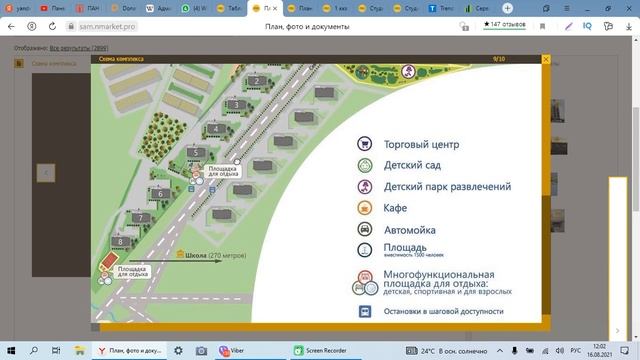Click the bus stop legend icon
Screen dimensions: 640x360
pos(365,311)
